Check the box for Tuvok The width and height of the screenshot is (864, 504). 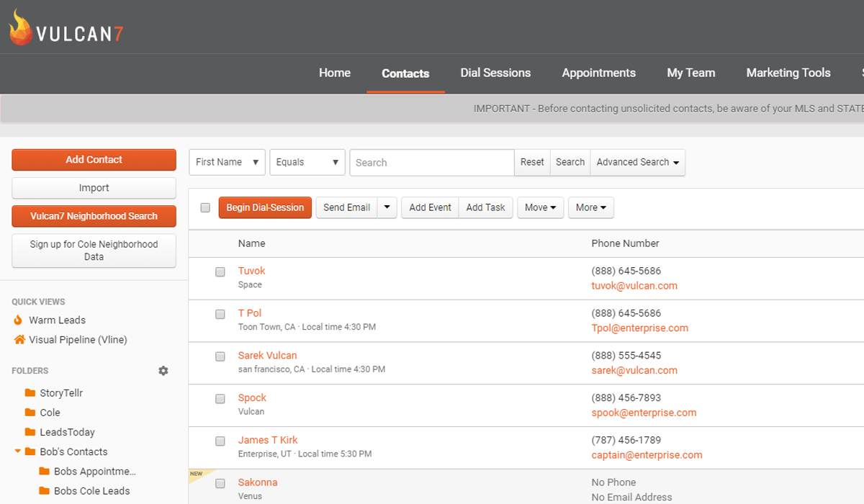coord(220,272)
